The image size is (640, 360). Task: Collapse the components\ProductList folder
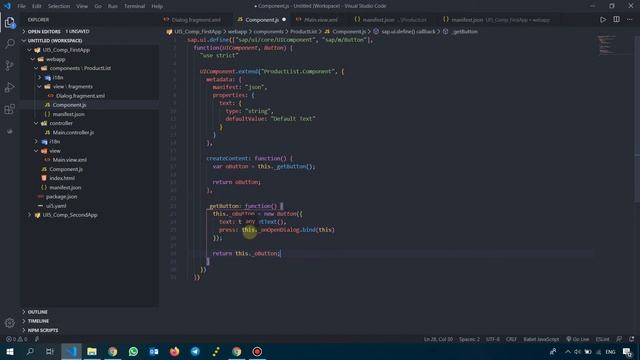(80, 68)
